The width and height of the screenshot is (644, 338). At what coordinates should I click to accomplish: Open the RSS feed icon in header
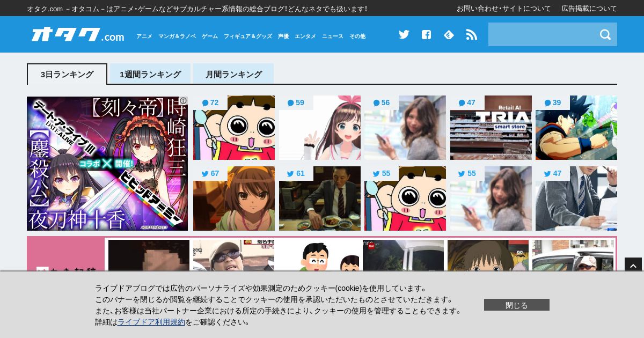[x=471, y=34]
